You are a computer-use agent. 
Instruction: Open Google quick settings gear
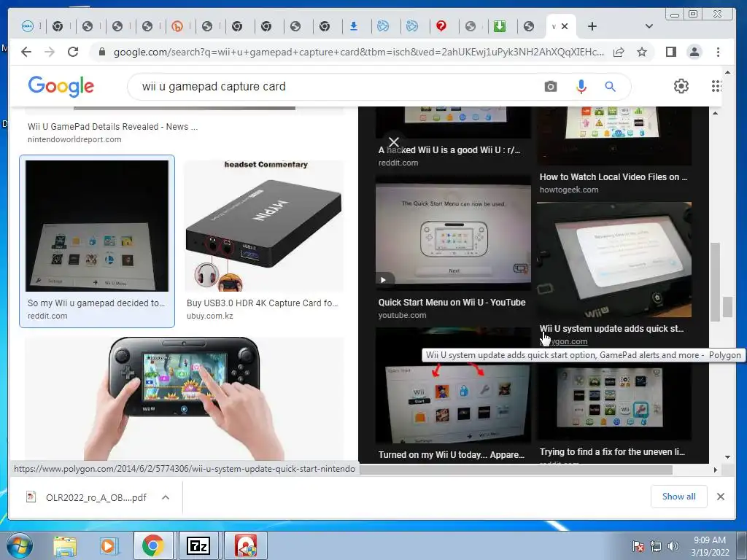681,86
